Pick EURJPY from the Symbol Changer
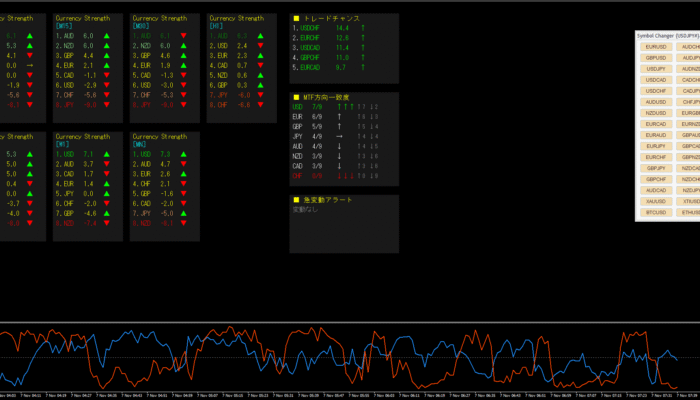 656,146
